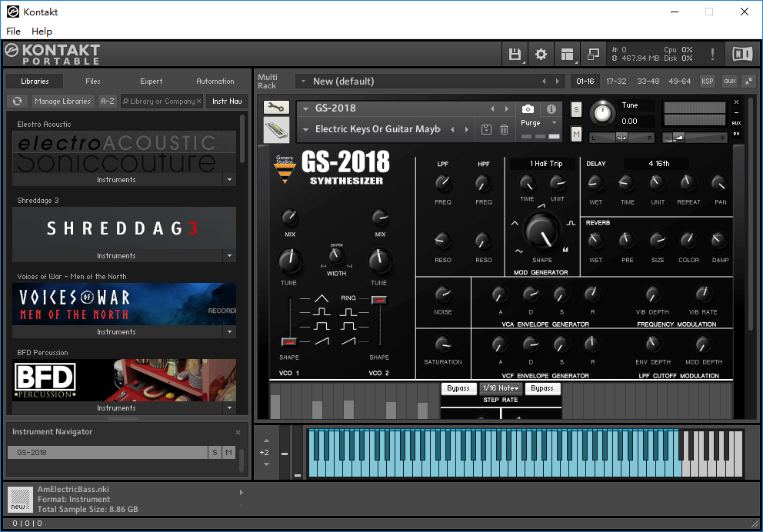Toggle Instr Nav pane
The width and height of the screenshot is (763, 532).
click(x=227, y=101)
